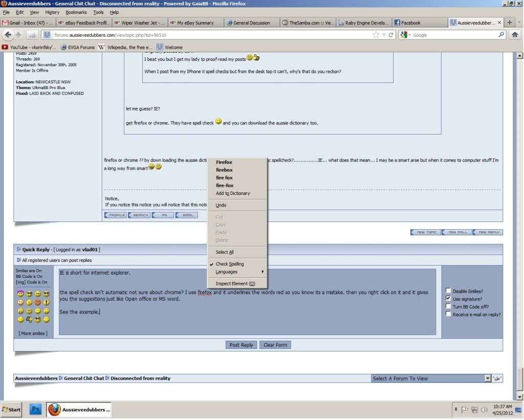Click the More smilies link
The height and width of the screenshot is (420, 524).
33,334
